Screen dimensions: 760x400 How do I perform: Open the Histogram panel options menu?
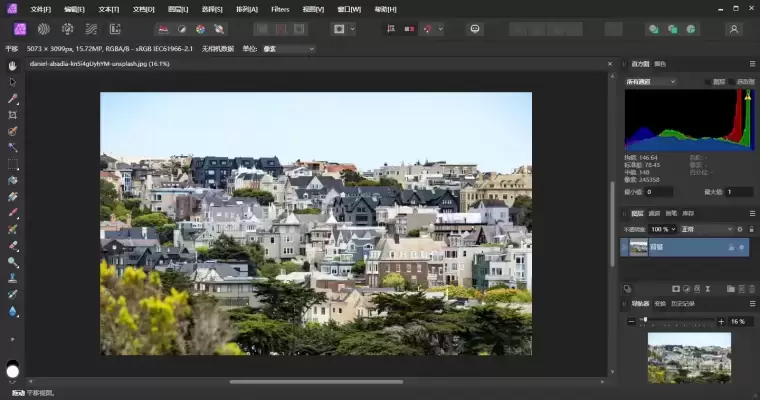(752, 64)
